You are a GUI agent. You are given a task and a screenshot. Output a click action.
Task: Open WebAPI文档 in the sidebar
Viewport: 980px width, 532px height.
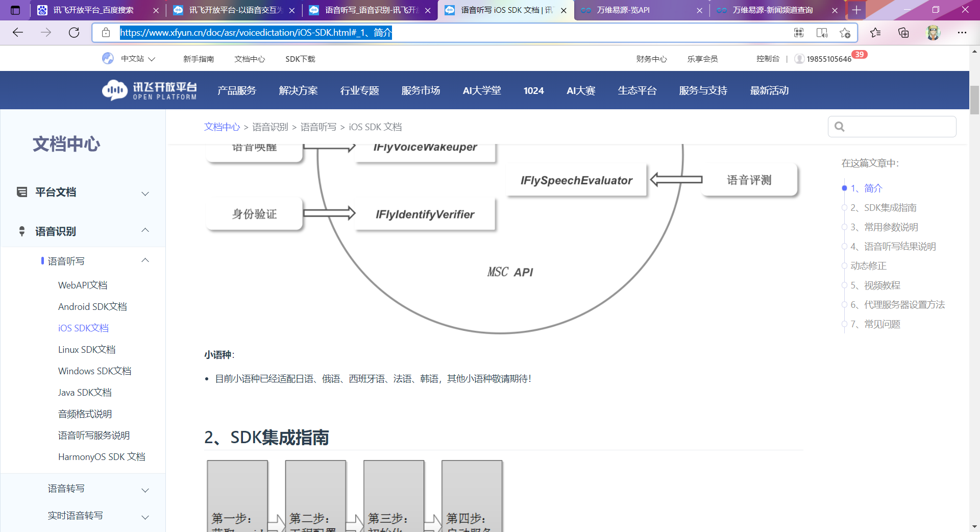[x=83, y=285]
